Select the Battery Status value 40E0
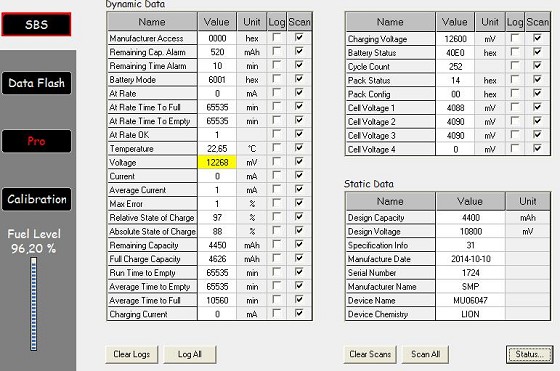The image size is (560, 371). coord(455,53)
